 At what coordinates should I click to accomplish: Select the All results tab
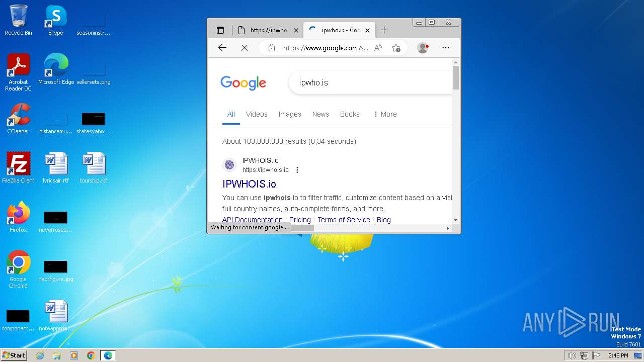click(x=231, y=114)
